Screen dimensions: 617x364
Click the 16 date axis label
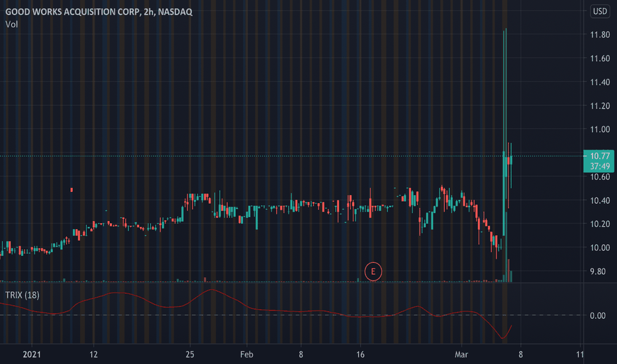coord(360,355)
